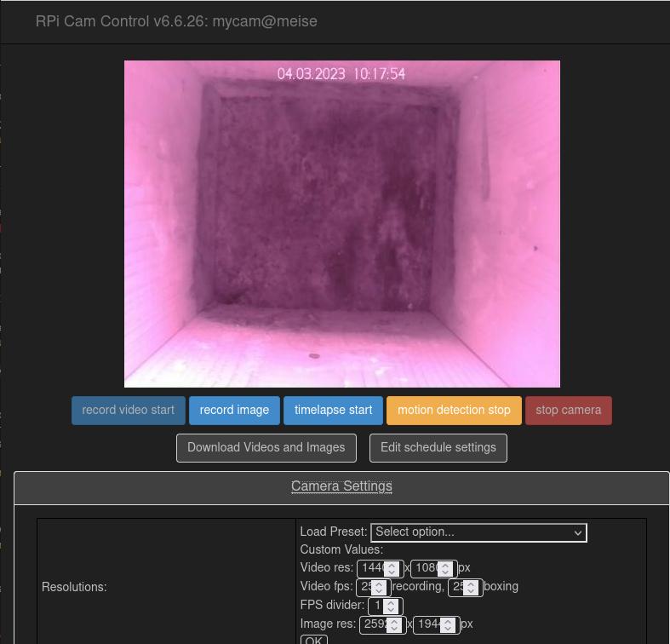Open Download Videos and Images page

coord(266,448)
